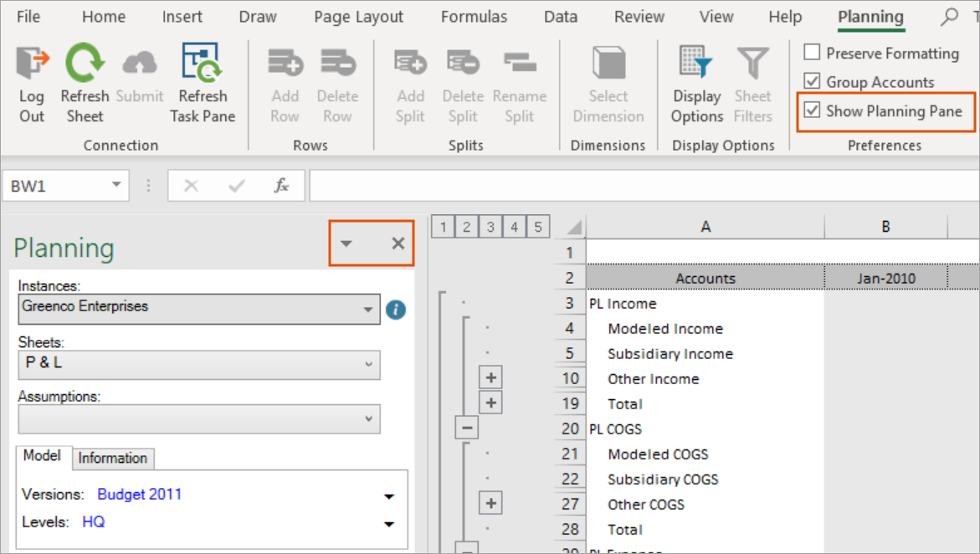The image size is (980, 554).
Task: Expand the Versions dropdown arrow
Action: pos(389,496)
